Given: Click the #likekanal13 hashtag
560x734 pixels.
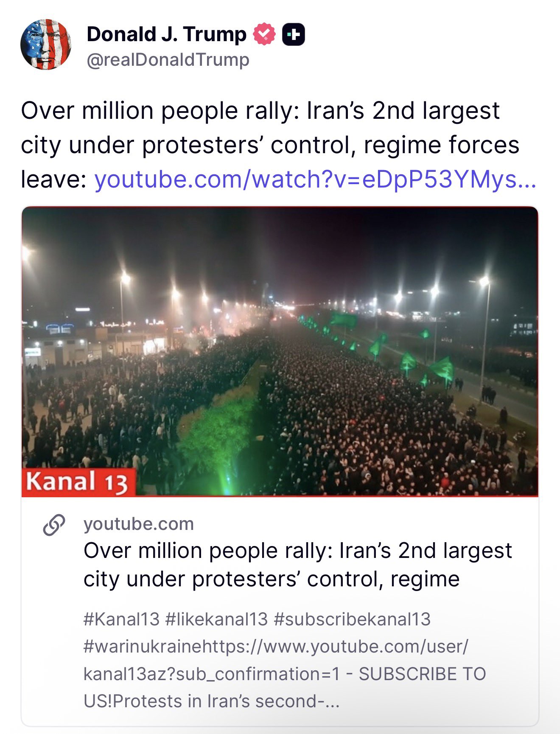Looking at the screenshot, I should click(x=216, y=619).
